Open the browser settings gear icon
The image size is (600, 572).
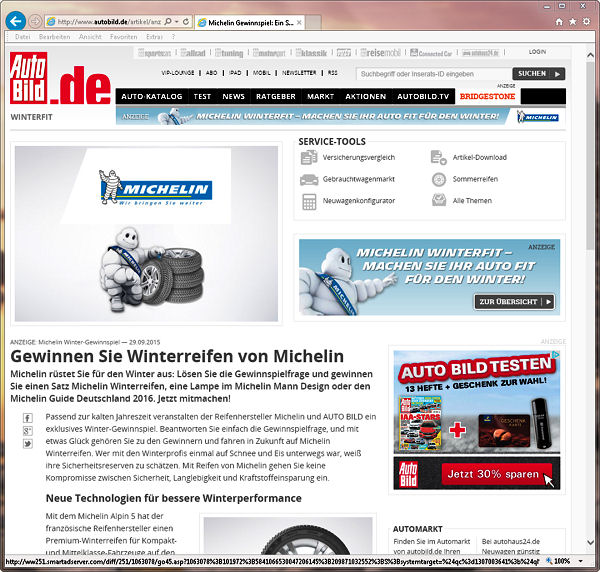(x=586, y=22)
